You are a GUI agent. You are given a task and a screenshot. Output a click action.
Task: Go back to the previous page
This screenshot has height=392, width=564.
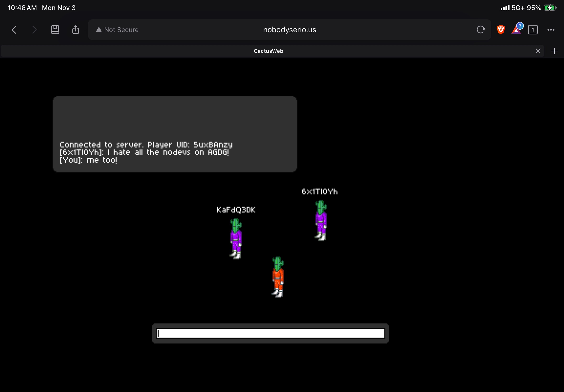(14, 30)
